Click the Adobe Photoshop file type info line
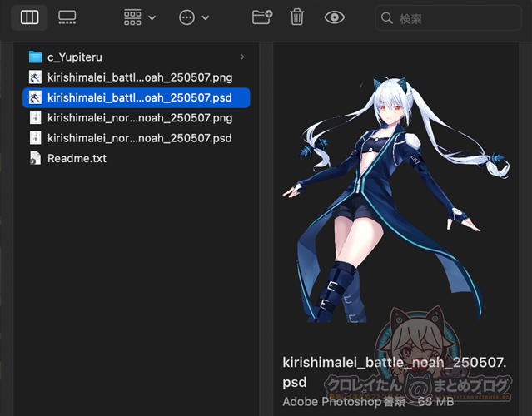This screenshot has width=532, height=416. [x=368, y=402]
